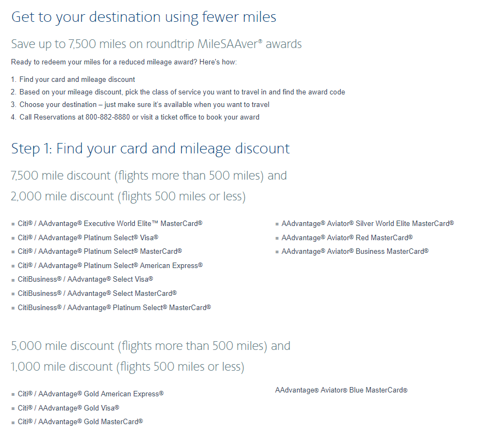Viewport: 504px width, 434px height.
Task: Choose Citi AAdvantage Platinum Select American Express
Action: pyautogui.click(x=110, y=266)
